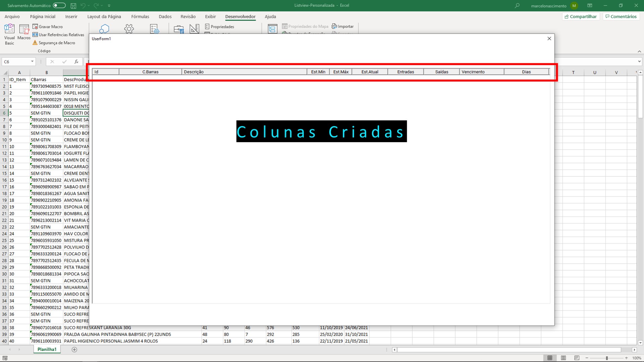
Task: Start recording with Gravar Macro
Action: 48,26
